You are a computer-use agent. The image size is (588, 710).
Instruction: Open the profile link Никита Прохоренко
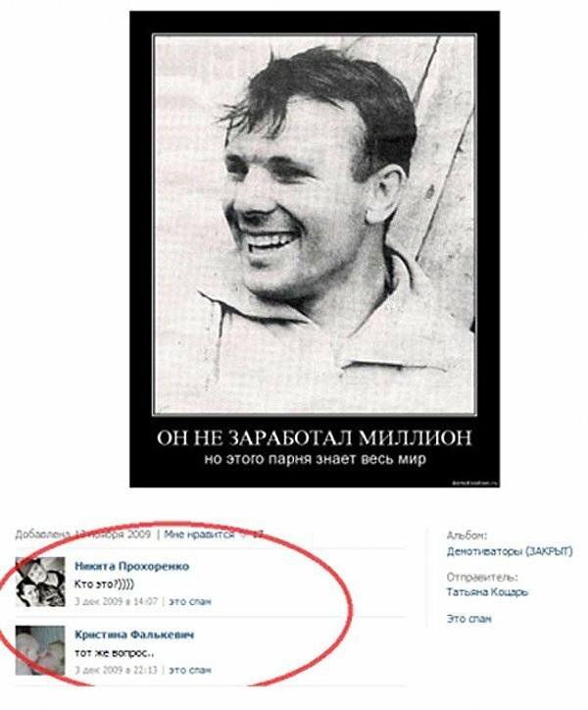pos(131,566)
